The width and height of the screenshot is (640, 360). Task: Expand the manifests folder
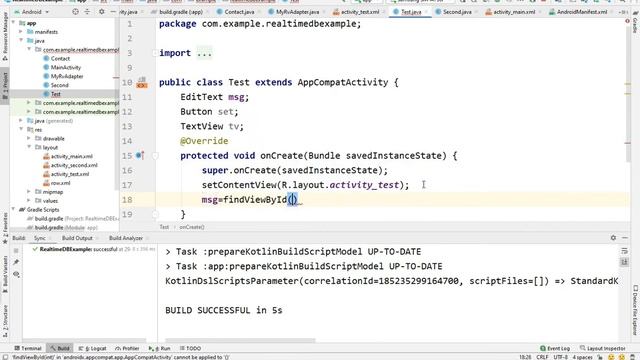21,31
